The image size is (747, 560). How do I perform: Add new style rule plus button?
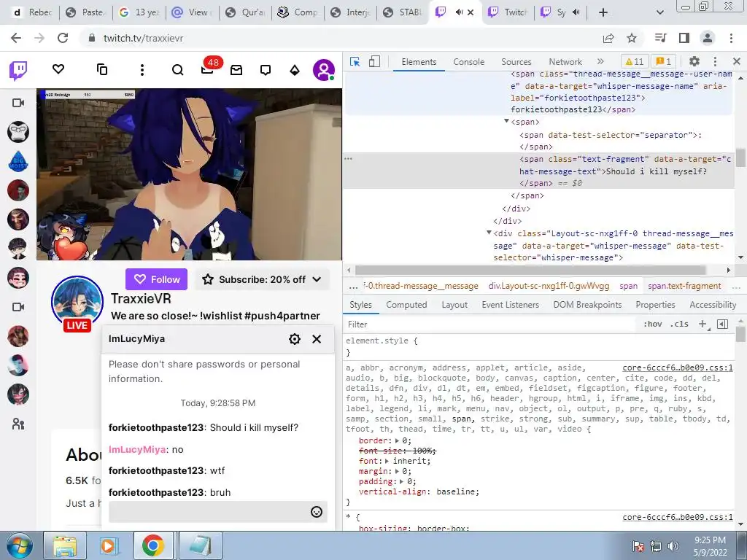click(703, 324)
